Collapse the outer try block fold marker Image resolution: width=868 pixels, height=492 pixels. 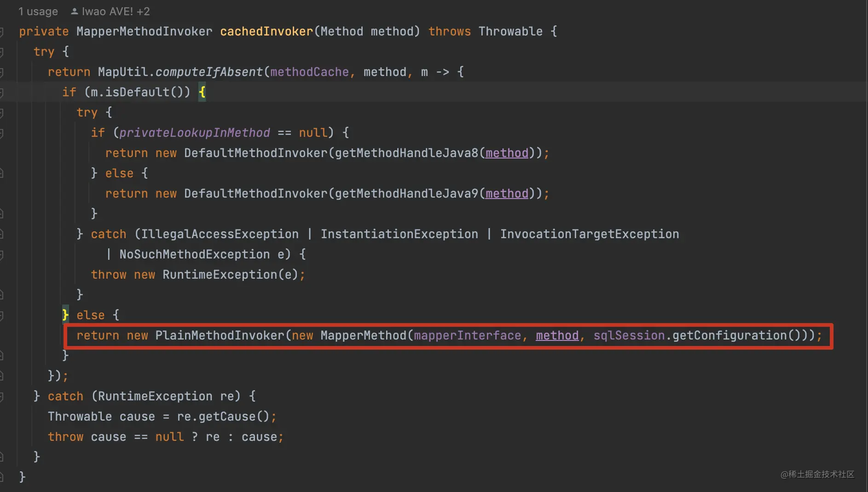click(1, 52)
